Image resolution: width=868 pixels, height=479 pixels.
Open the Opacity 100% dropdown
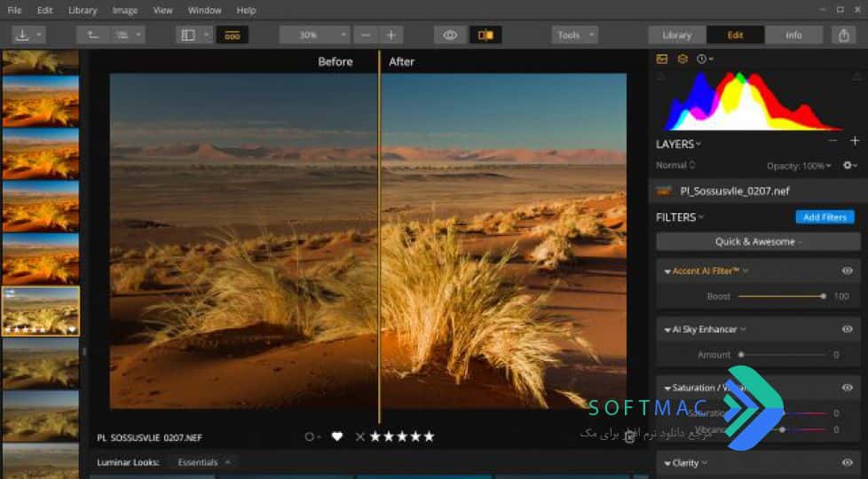[x=799, y=165]
